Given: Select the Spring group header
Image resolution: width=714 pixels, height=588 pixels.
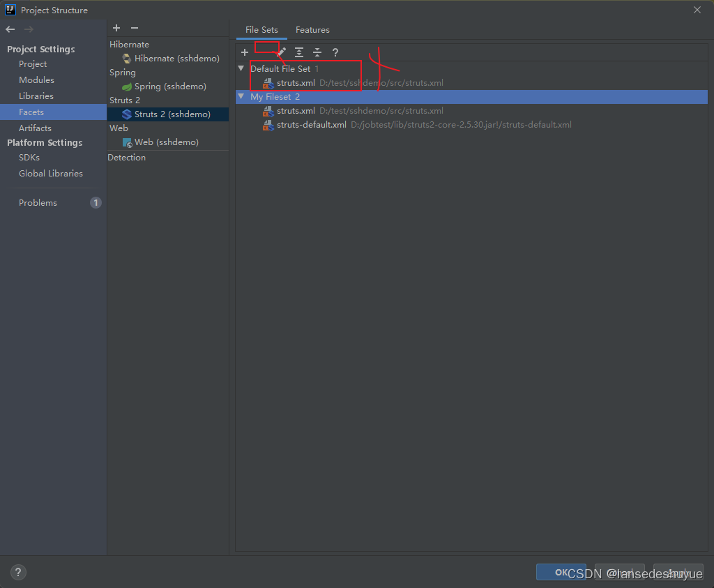Looking at the screenshot, I should pos(123,73).
